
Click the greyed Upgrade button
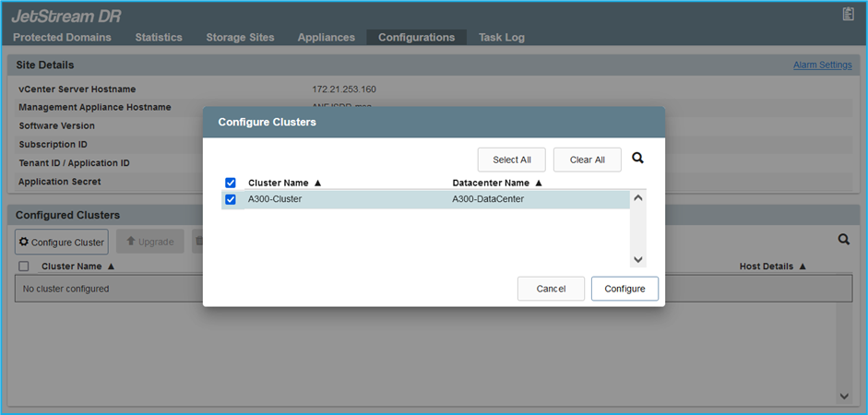coord(150,242)
